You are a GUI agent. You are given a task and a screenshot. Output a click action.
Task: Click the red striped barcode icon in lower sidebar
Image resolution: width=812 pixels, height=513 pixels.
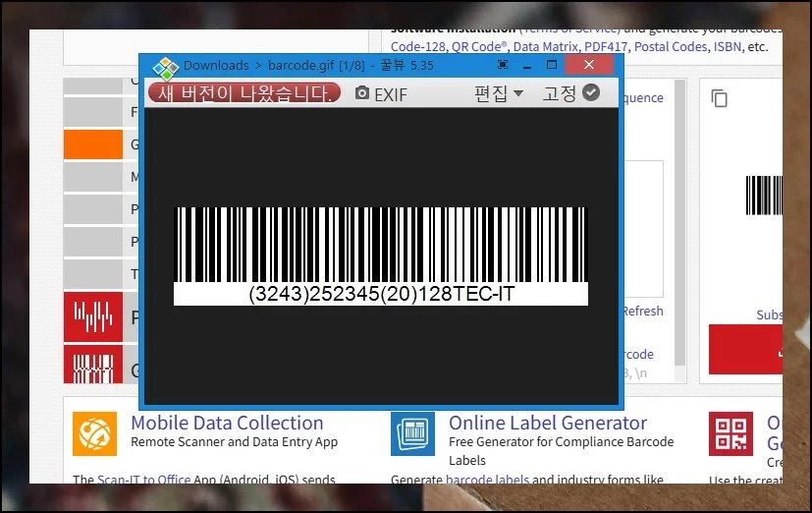(x=93, y=366)
